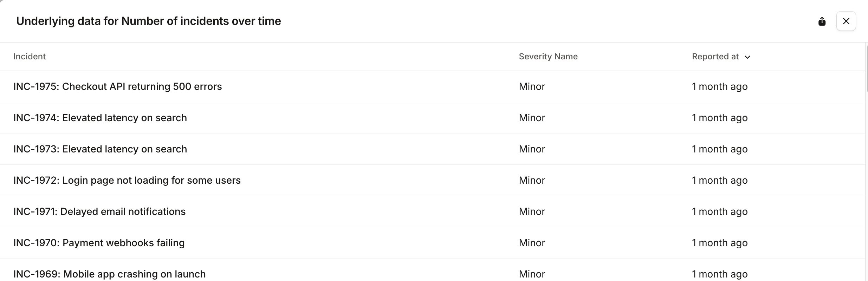Viewport: 868px width, 281px height.
Task: Open INC-1969 Mobile app crashing on launch
Action: pos(110,274)
